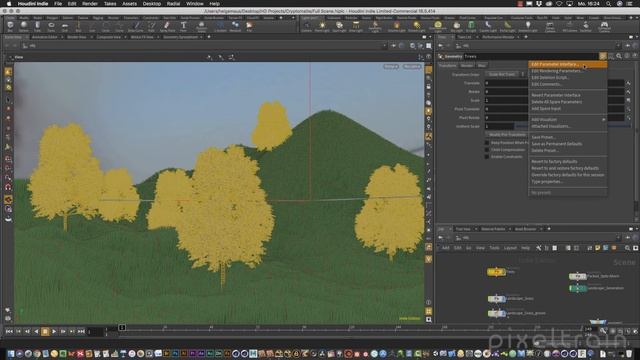Choose Type properties menu entry

[567, 182]
